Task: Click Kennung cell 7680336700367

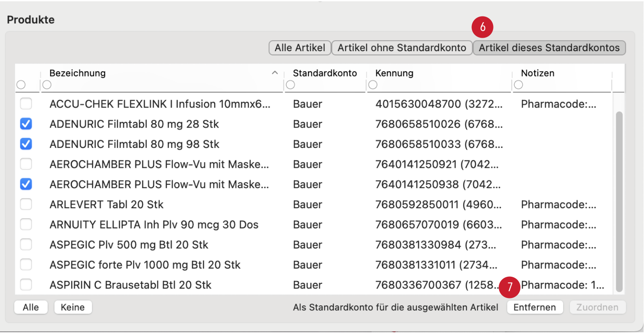Action: point(438,285)
